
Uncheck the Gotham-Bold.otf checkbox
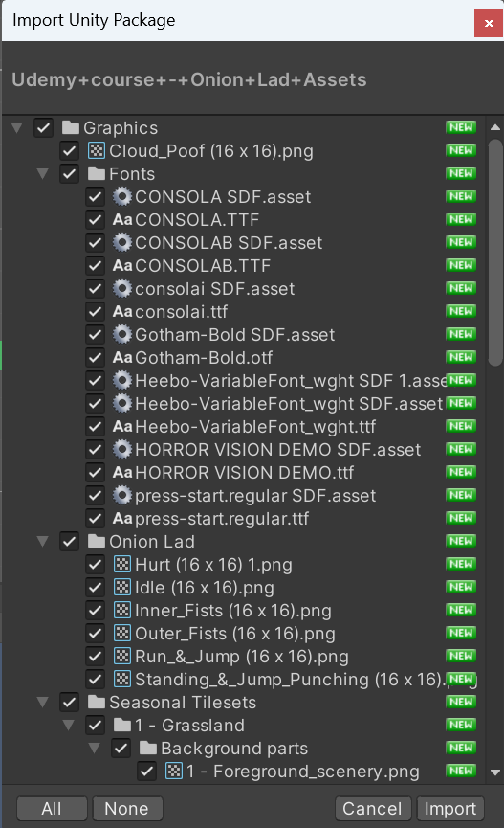tap(95, 357)
